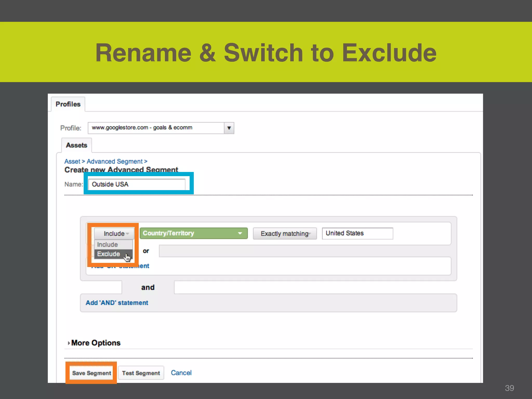Image resolution: width=532 pixels, height=399 pixels.
Task: Click the Save Segment button
Action: (91, 373)
